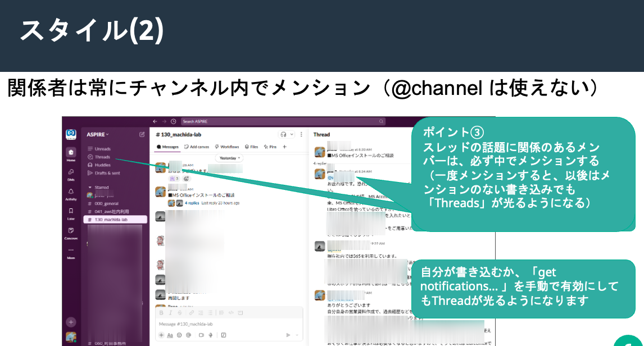Click the search magnifier icon
This screenshot has width=644, height=346.
coord(381,121)
